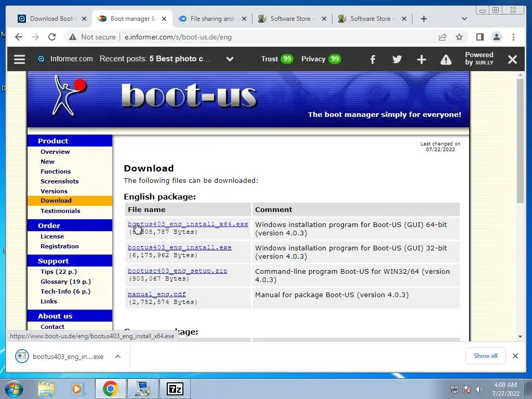Open Overview page in sidebar

pyautogui.click(x=55, y=152)
